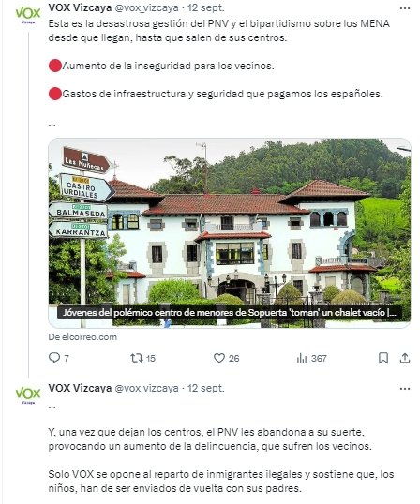Screen dimensions: 420x504
Task: Open the first tweet's 12 sept. timestamp
Action: pyautogui.click(x=206, y=7)
